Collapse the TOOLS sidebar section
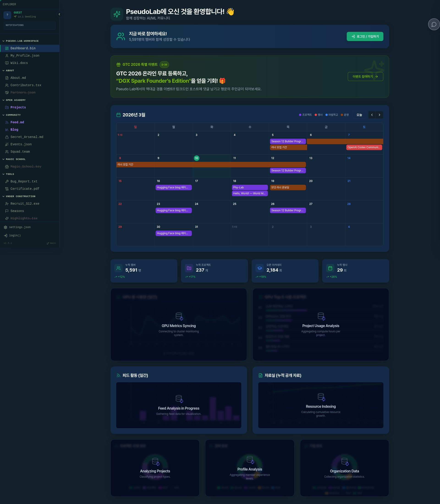The height and width of the screenshot is (504, 440). 10,174
